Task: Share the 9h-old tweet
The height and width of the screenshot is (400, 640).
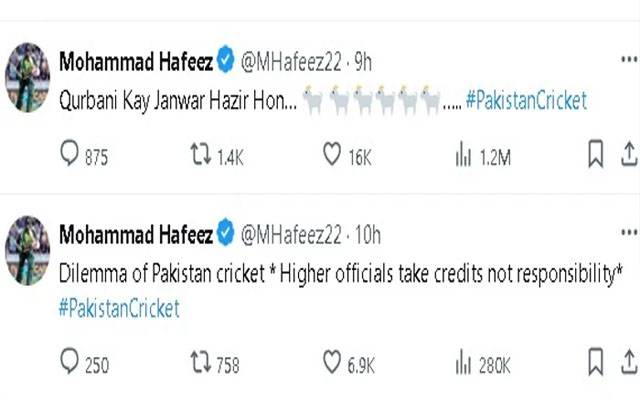Action: coord(629,154)
